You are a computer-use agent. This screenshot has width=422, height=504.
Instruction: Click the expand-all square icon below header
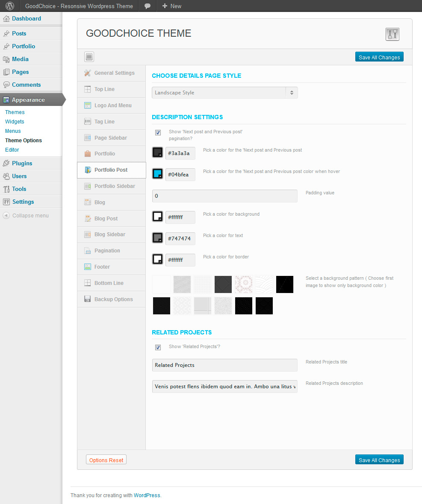coord(89,57)
